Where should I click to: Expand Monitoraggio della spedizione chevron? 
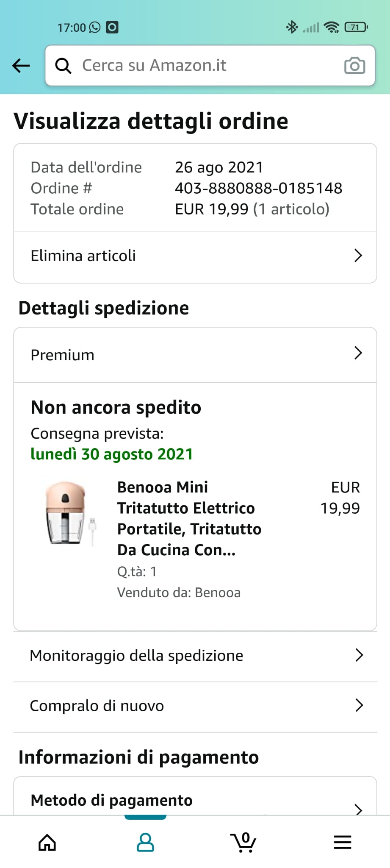[359, 655]
